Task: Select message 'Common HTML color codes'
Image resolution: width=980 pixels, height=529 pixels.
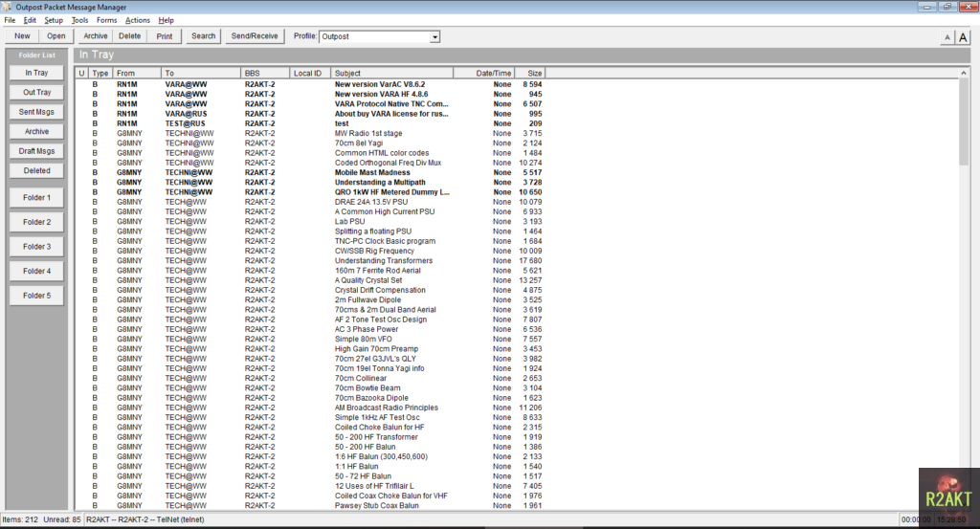Action: pyautogui.click(x=311, y=153)
